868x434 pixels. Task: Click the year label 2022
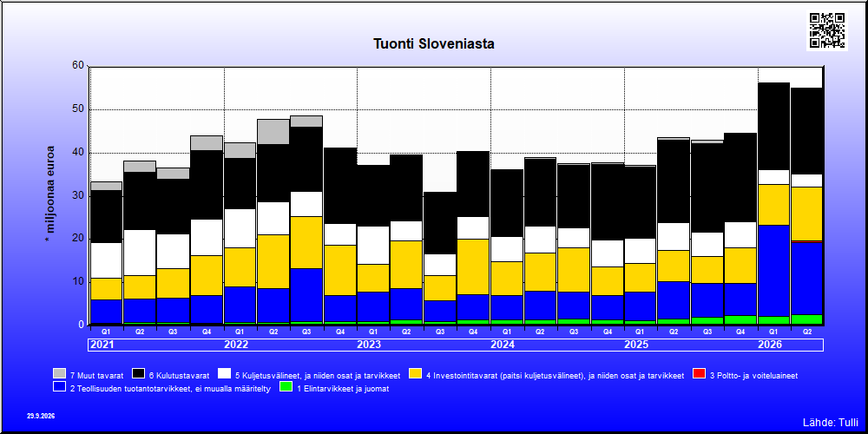[236, 345]
